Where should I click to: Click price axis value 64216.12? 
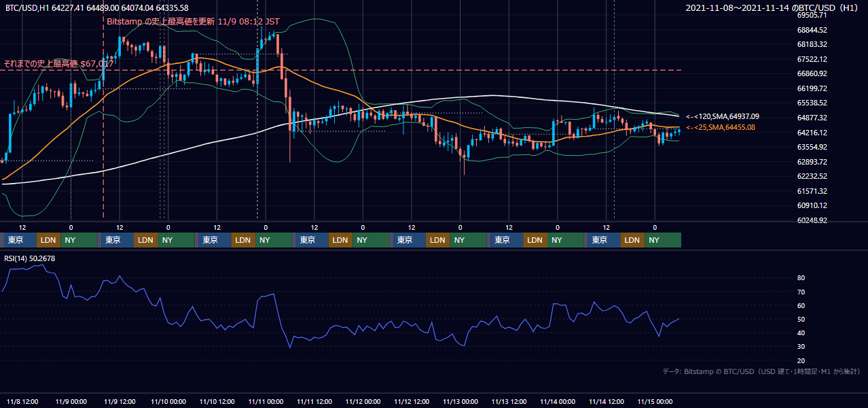pos(812,133)
